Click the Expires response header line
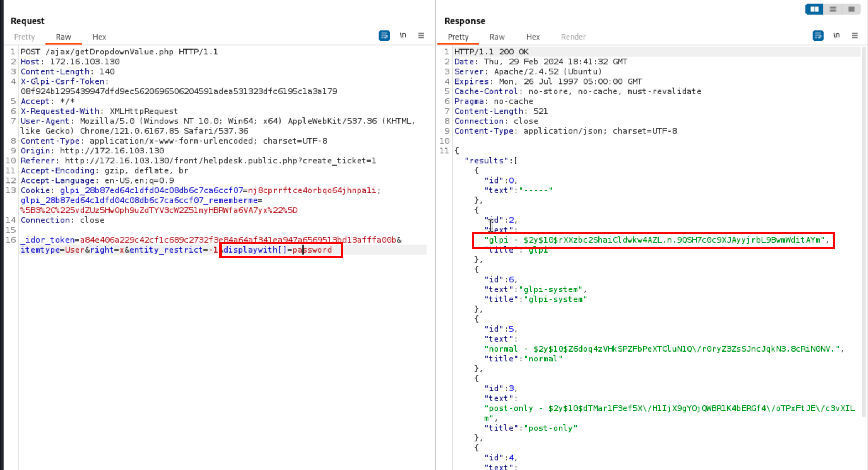Image resolution: width=868 pixels, height=470 pixels. tap(548, 81)
